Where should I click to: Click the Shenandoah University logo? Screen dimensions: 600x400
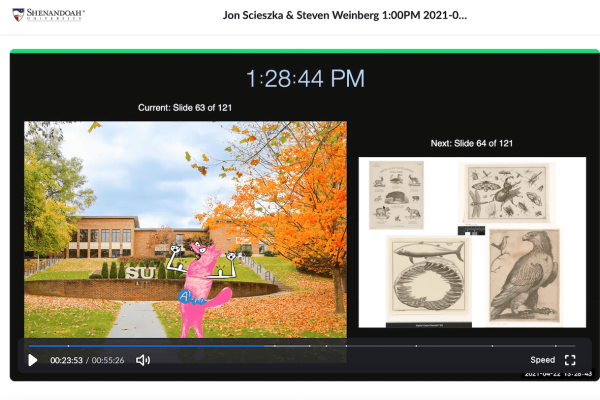[47, 16]
